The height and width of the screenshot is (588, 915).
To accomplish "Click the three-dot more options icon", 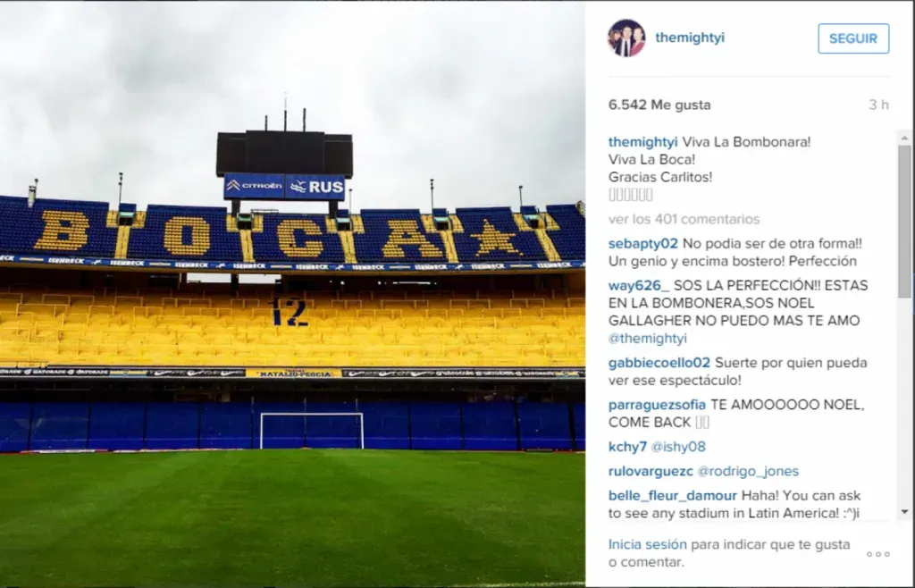I will click(878, 554).
